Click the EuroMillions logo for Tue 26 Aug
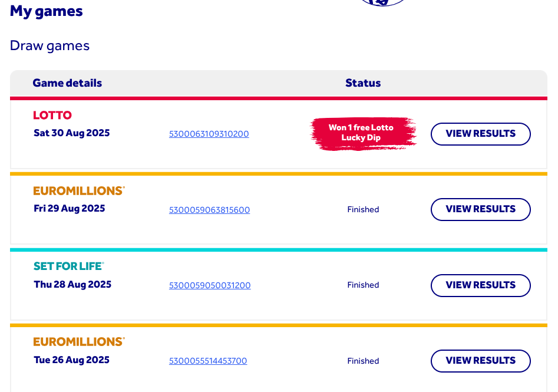 point(79,342)
